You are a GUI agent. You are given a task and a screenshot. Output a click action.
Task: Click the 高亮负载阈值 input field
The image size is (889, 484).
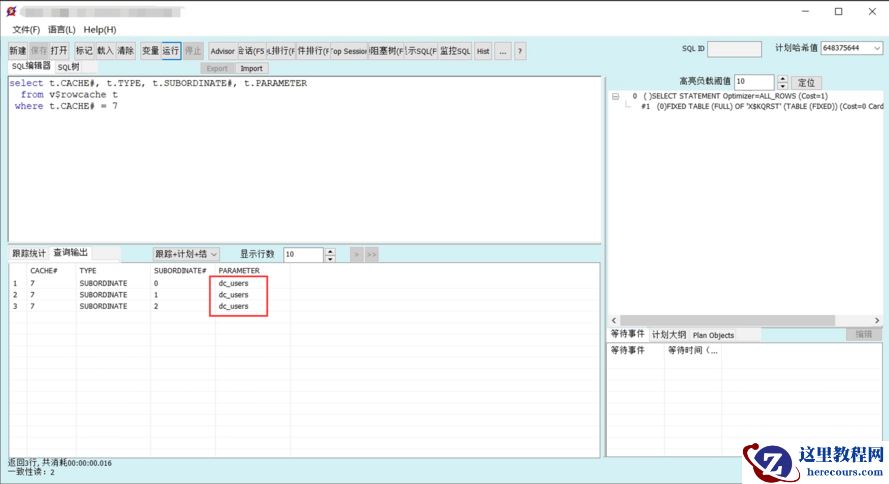[x=754, y=82]
